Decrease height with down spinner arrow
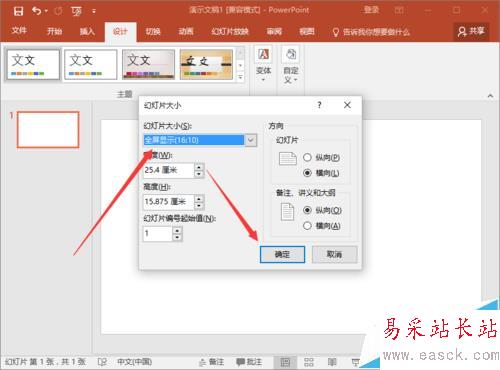The height and width of the screenshot is (370, 500). (x=199, y=206)
